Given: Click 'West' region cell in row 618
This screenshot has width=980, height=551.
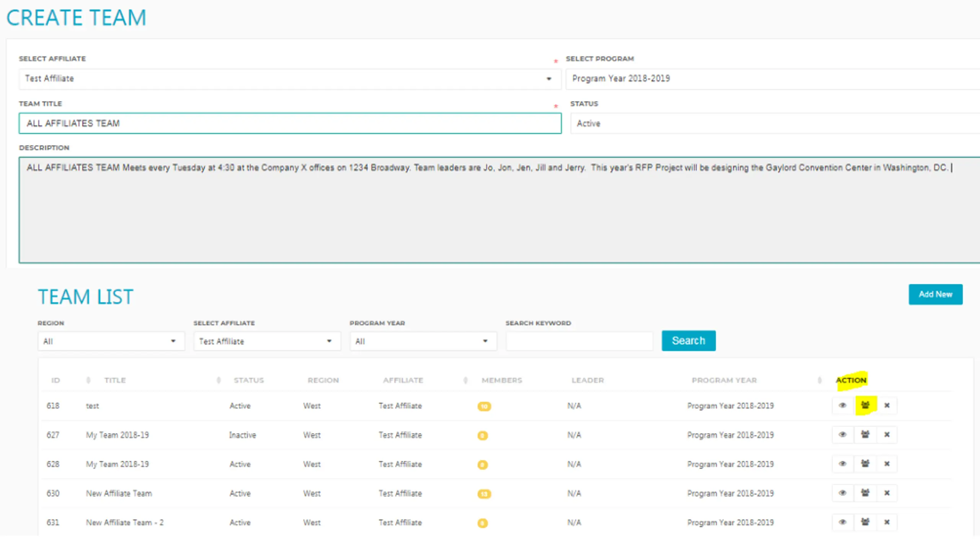Looking at the screenshot, I should coord(312,406).
